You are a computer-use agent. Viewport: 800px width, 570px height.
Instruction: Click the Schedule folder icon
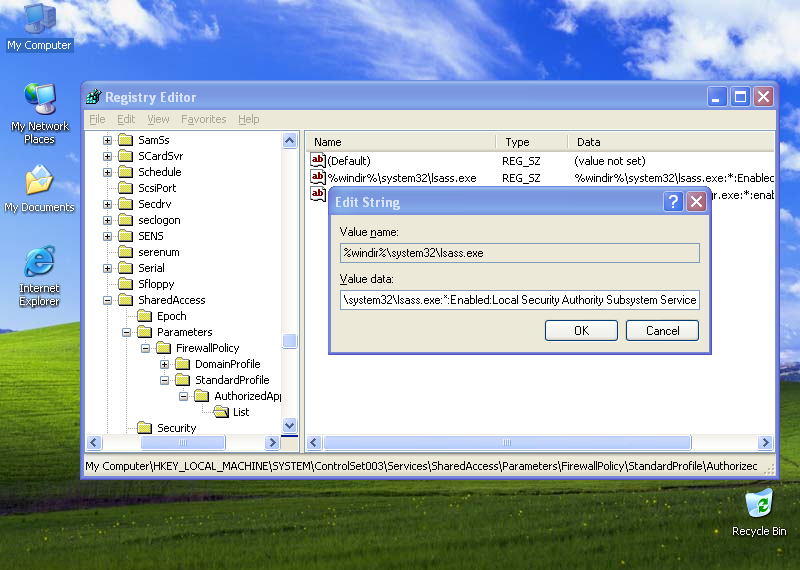tap(126, 172)
